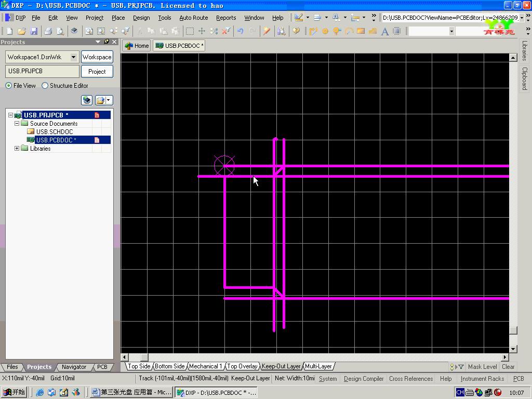Expand the Libraries folder

(17, 148)
